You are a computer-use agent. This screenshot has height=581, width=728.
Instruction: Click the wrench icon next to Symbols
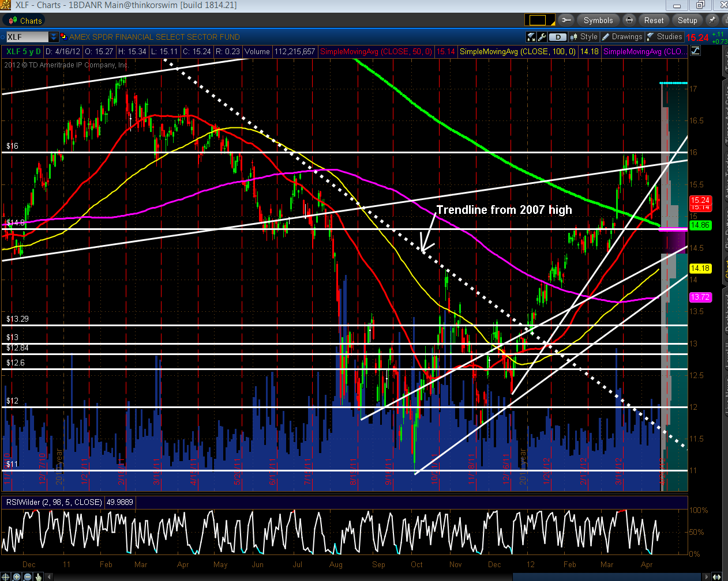(566, 20)
